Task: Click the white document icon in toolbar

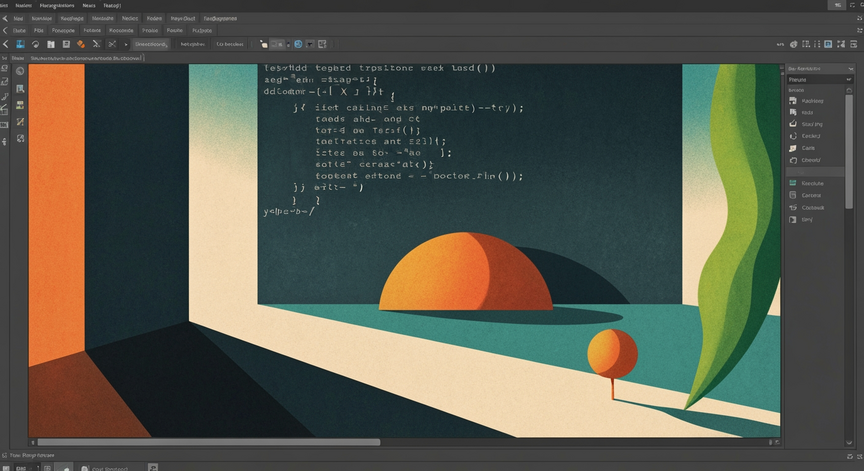Action: [51, 44]
